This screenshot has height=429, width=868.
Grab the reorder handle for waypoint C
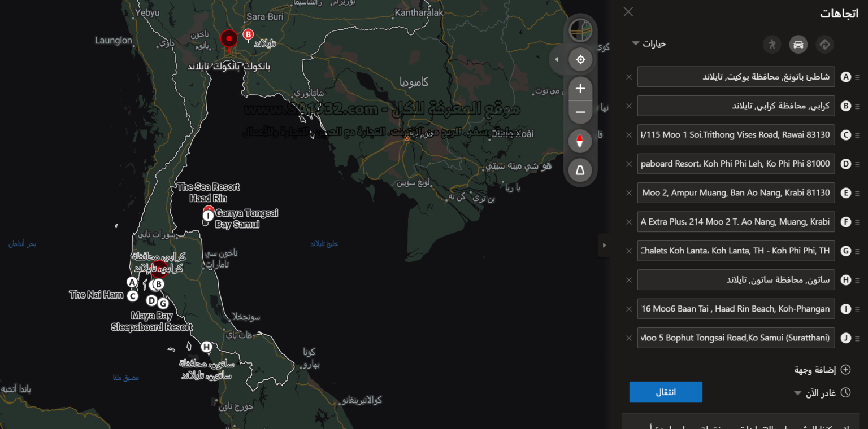[x=857, y=135]
